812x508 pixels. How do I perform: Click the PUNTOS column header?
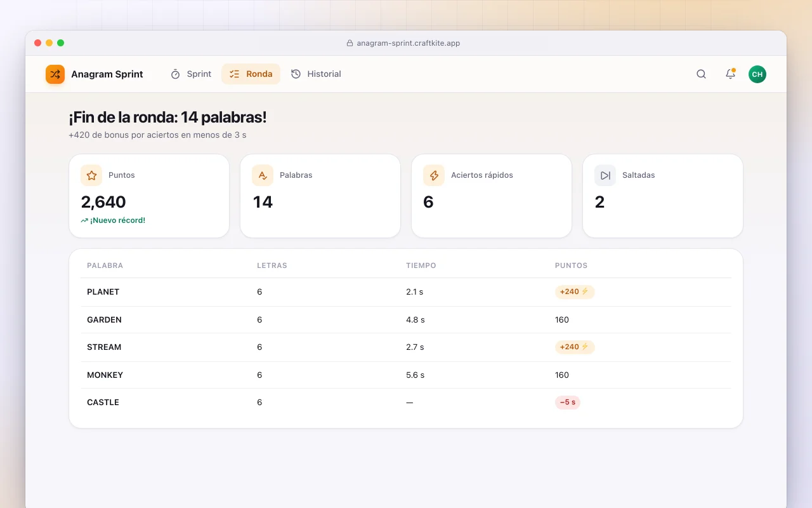tap(572, 265)
